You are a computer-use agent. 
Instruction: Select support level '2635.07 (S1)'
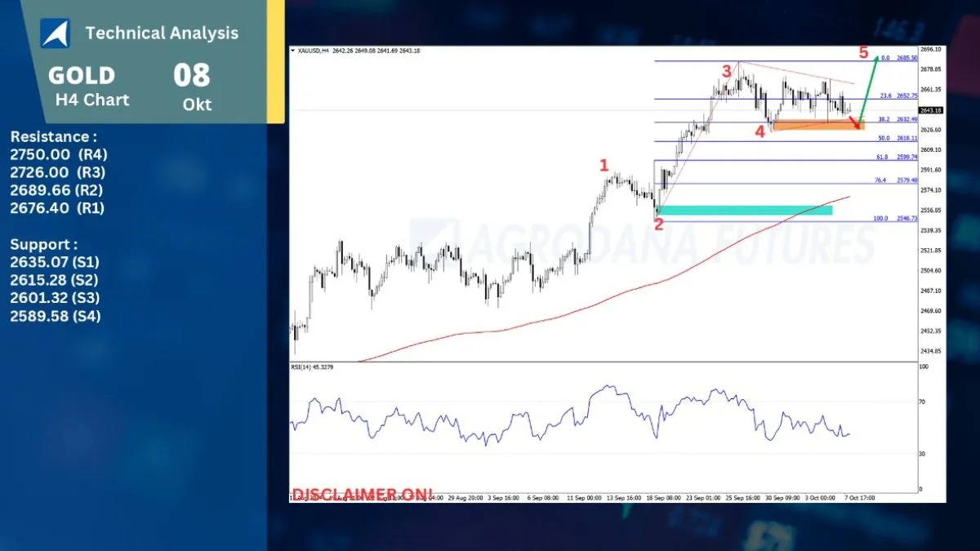click(56, 262)
